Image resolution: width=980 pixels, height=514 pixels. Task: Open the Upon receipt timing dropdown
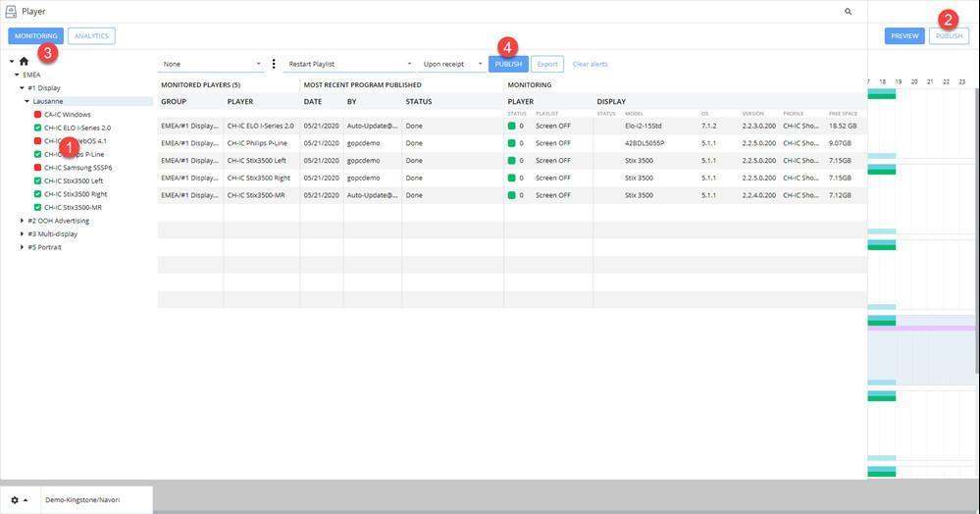[452, 64]
